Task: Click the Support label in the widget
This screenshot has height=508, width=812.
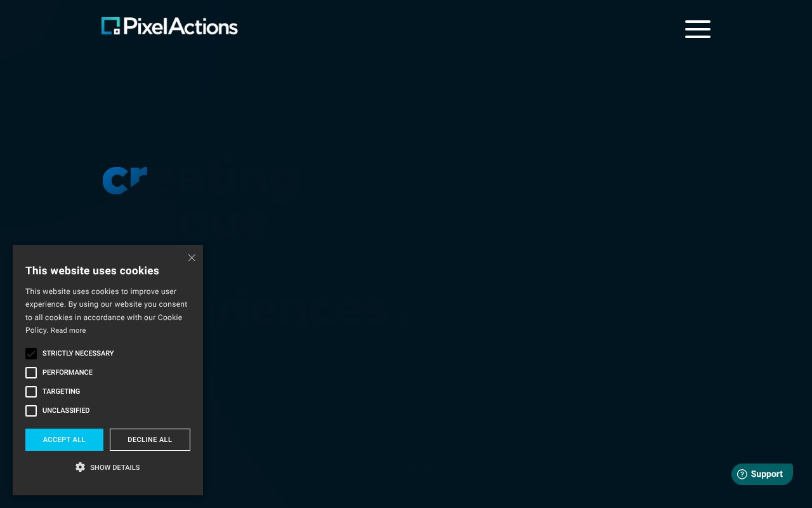Action: (767, 474)
